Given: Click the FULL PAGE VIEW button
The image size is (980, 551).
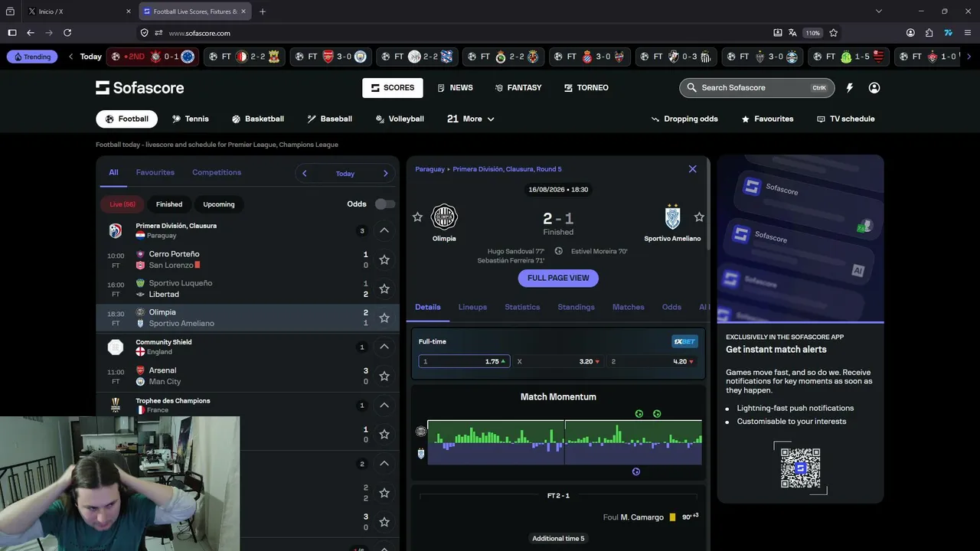Looking at the screenshot, I should pyautogui.click(x=558, y=278).
